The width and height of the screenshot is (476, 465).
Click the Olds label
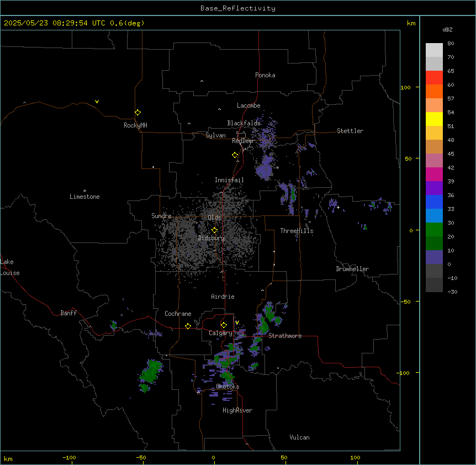(x=214, y=218)
